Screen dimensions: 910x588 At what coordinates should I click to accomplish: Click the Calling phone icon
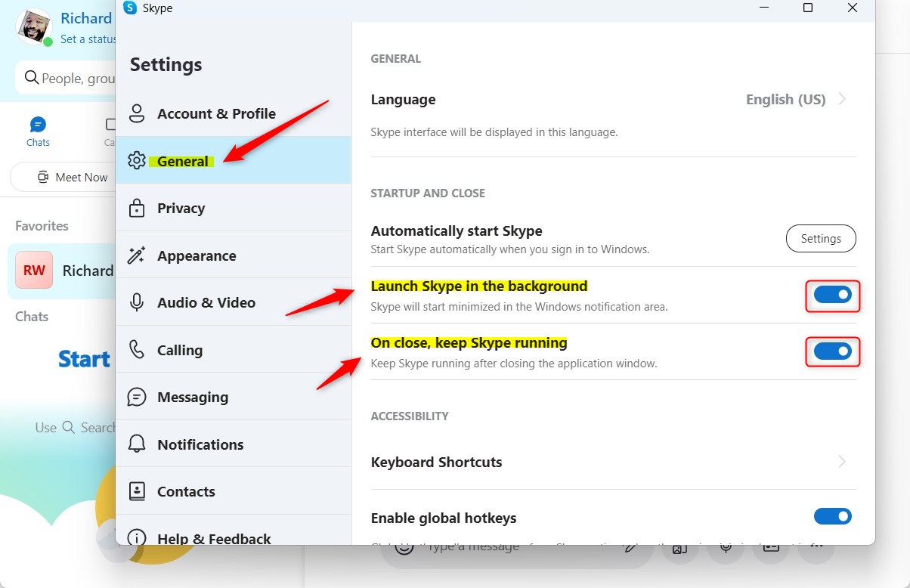[137, 350]
